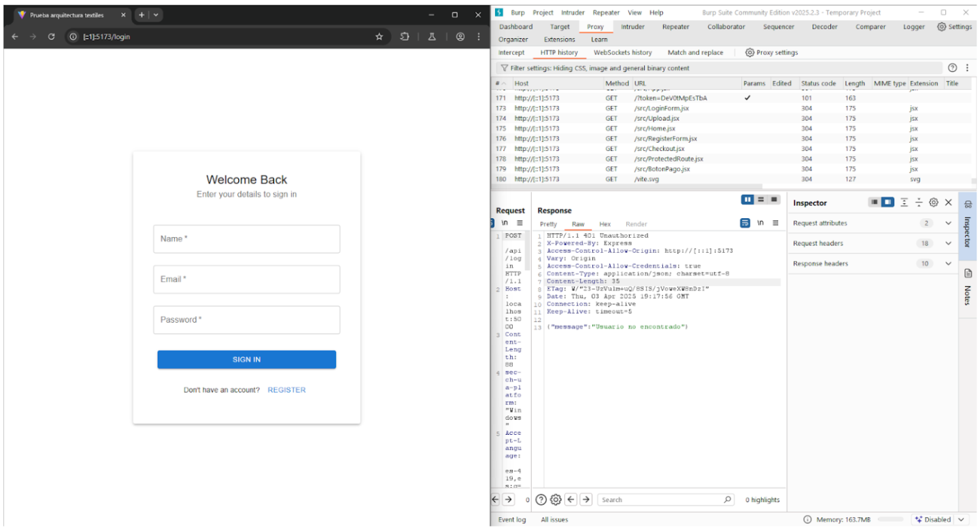Open request pane hamburger menu
The height and width of the screenshot is (530, 980).
520,223
